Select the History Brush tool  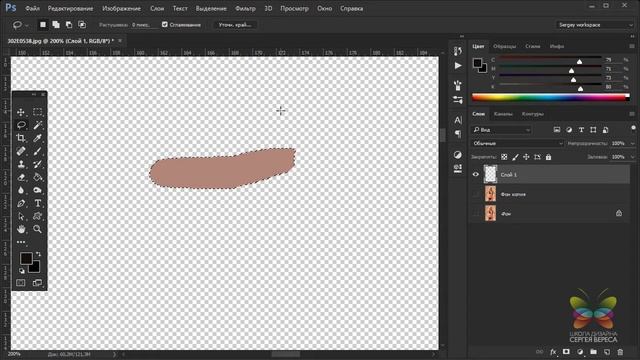point(37,164)
